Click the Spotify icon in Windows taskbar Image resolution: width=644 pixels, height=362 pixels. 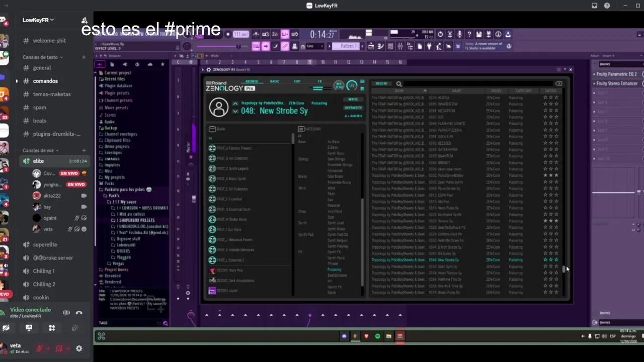377,336
